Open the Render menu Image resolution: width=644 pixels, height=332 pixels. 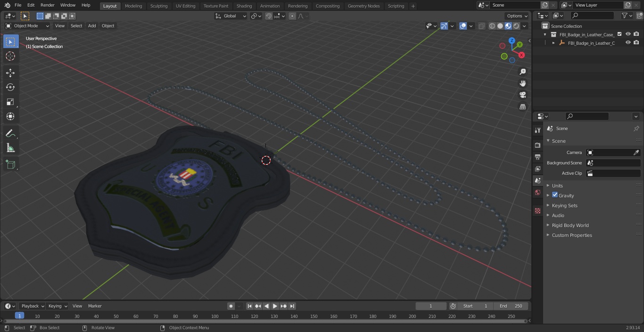pos(47,5)
